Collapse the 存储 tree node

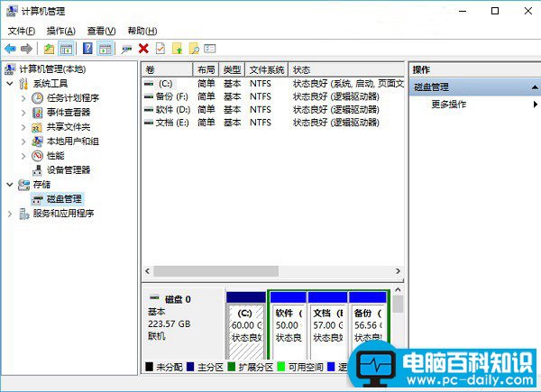tap(10, 185)
